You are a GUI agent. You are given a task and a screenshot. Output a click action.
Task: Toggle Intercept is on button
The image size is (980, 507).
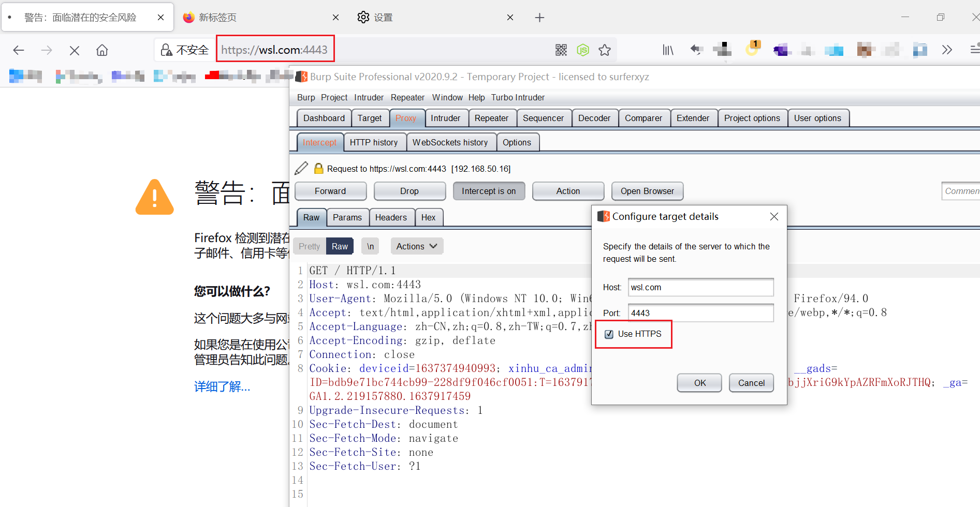click(489, 191)
